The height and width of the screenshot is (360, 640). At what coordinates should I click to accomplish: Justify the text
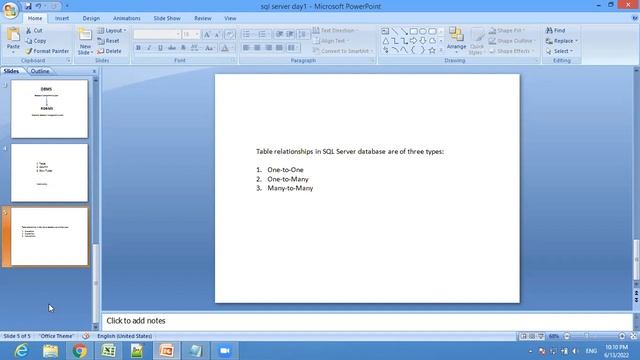[x=279, y=48]
